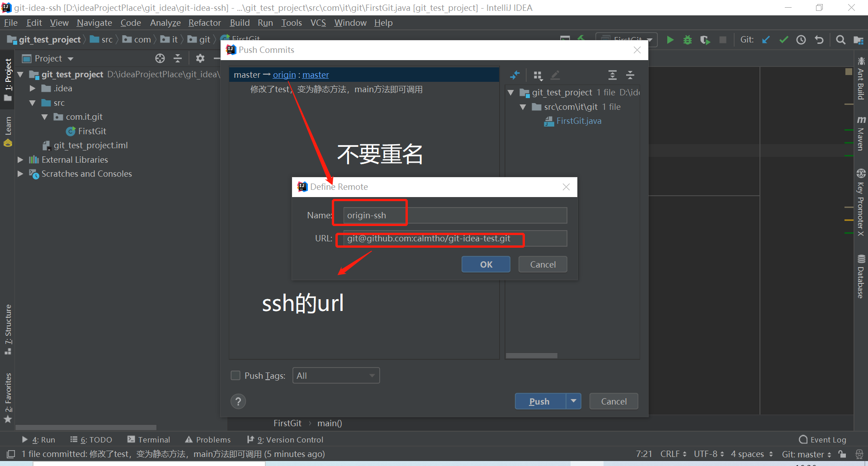The height and width of the screenshot is (466, 868).
Task: Open the run configuration FirstGit dropdown
Action: (627, 40)
